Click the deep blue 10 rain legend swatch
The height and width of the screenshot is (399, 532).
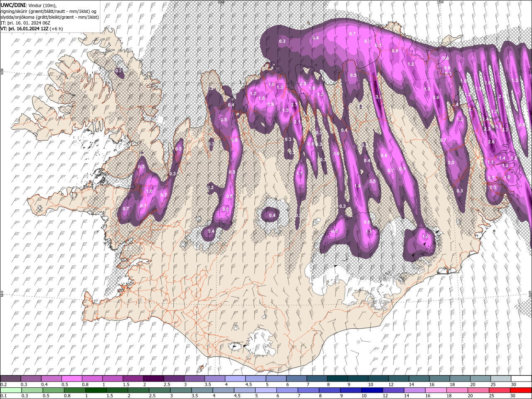372,390
